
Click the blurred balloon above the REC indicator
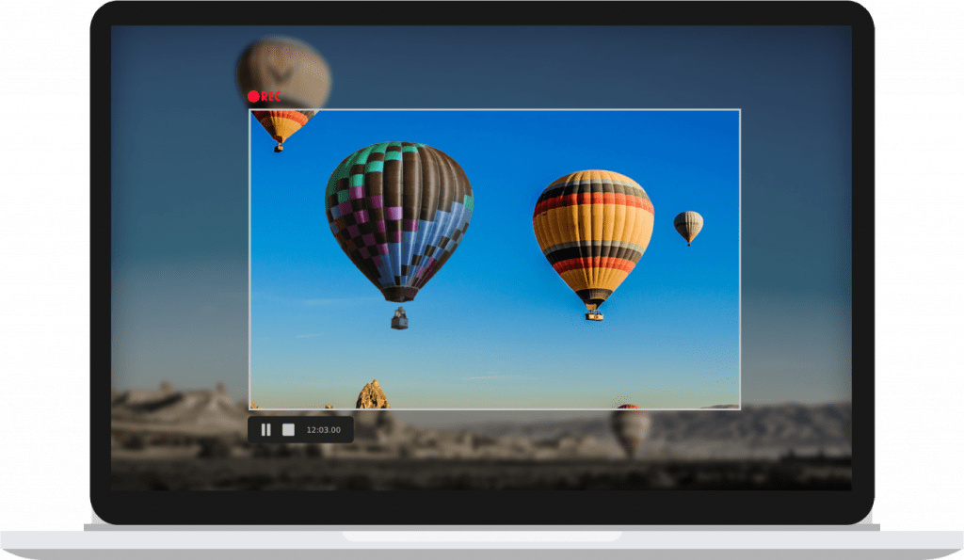click(283, 69)
